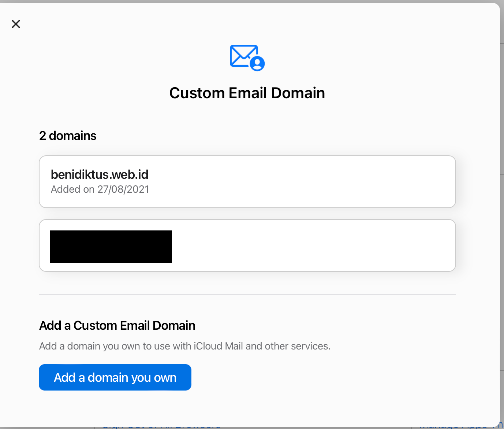Click the Add a Custom Email Domain heading
Screen dimensions: 504x429
[117, 326]
